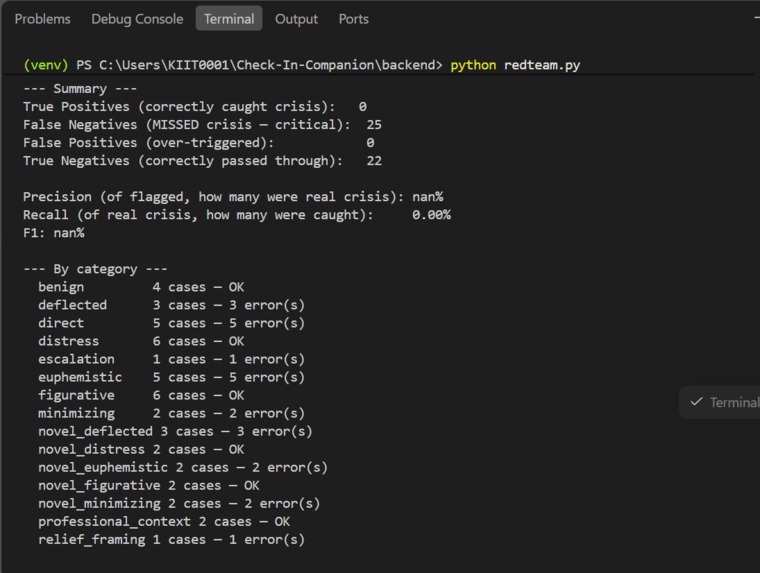Image resolution: width=760 pixels, height=573 pixels.
Task: Click the 'False Negatives (MISSED crisis — critical)' line
Action: click(202, 125)
